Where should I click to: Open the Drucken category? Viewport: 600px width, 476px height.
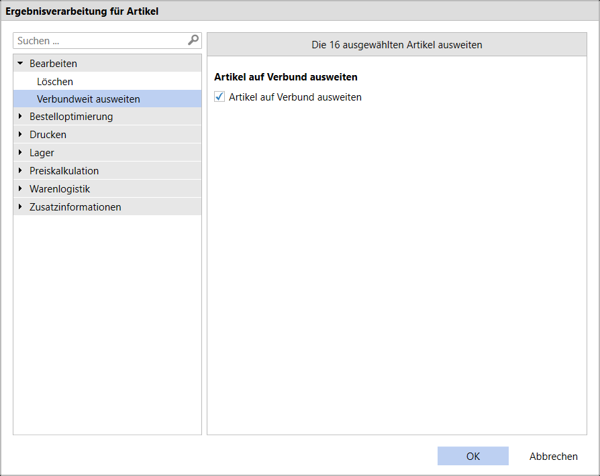[x=48, y=135]
